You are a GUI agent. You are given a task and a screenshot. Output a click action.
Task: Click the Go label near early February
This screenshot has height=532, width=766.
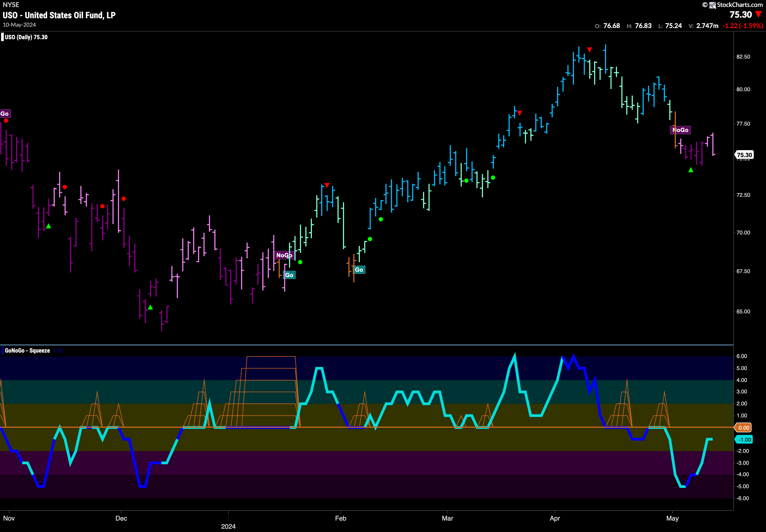(x=359, y=270)
